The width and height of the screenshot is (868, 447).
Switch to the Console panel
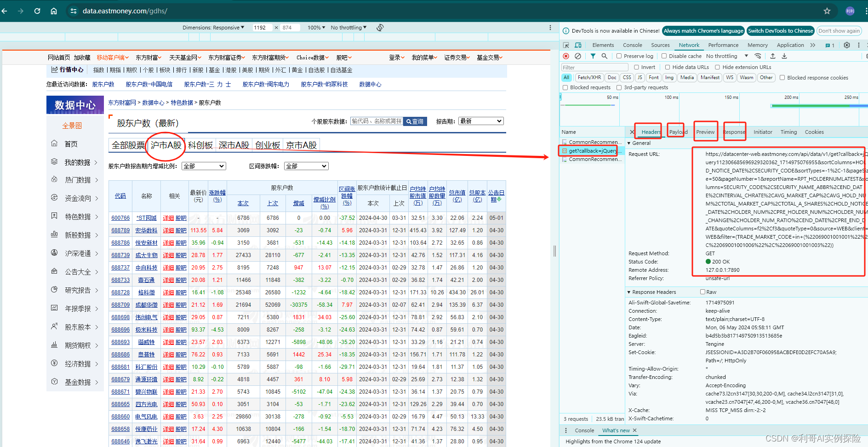coord(632,45)
